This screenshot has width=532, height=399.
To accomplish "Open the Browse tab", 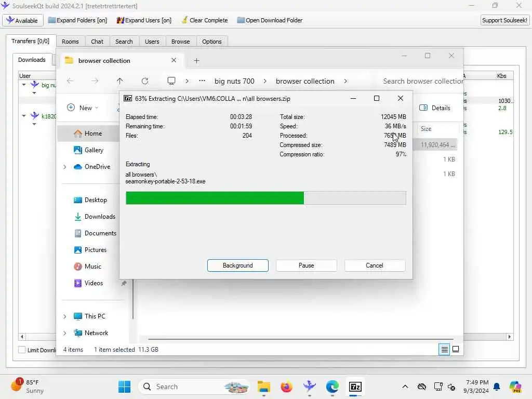I will click(180, 42).
